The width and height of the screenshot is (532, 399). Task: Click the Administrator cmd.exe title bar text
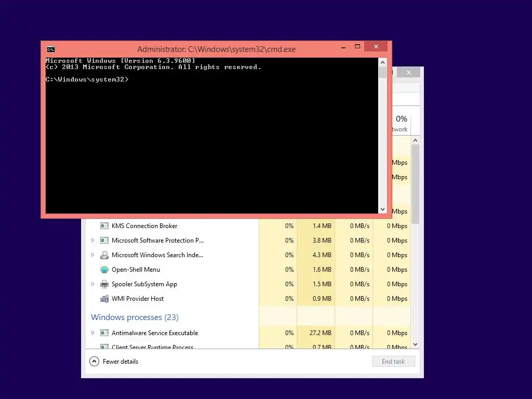point(217,49)
